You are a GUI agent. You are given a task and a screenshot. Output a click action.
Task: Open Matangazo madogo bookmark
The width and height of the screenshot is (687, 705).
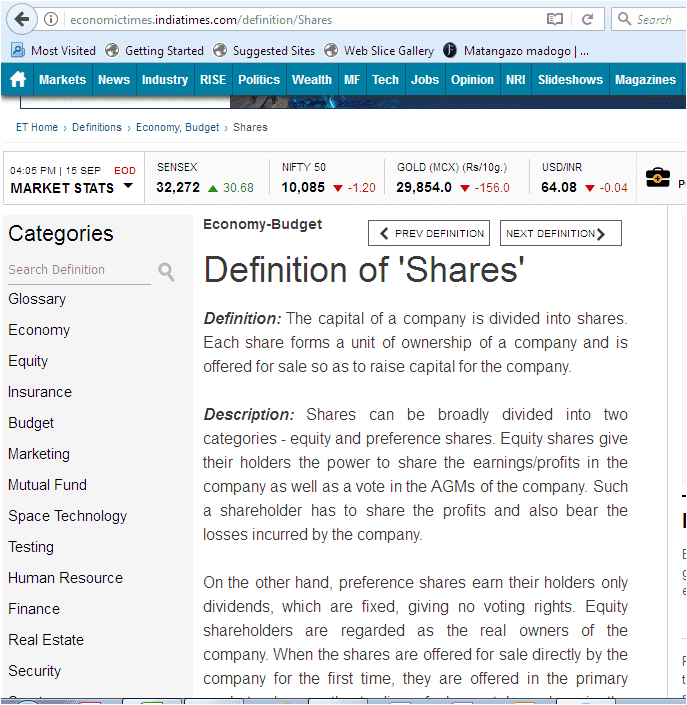[516, 50]
